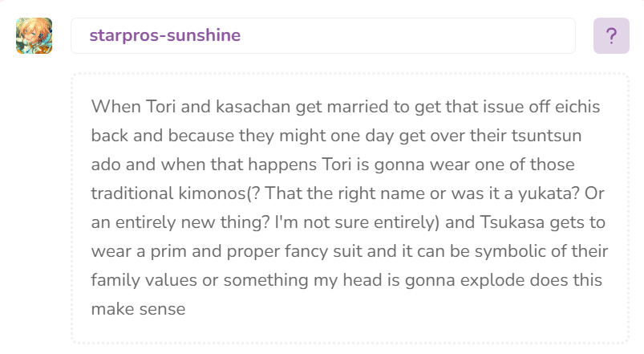This screenshot has width=644, height=354.
Task: Click the purple question mark icon
Action: (611, 35)
